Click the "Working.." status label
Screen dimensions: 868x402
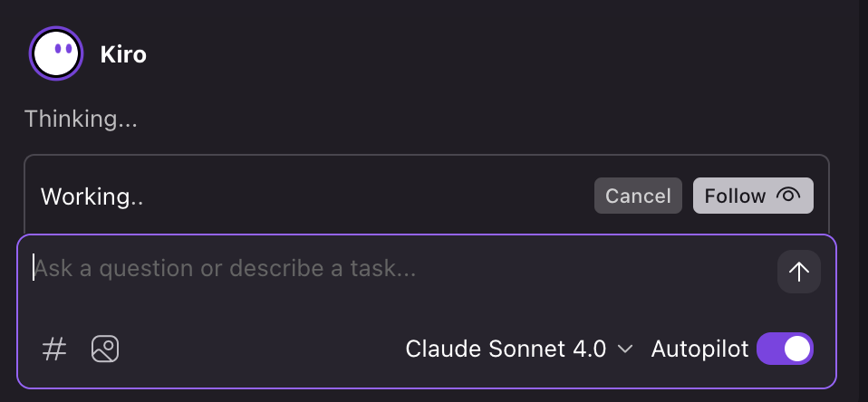(92, 196)
